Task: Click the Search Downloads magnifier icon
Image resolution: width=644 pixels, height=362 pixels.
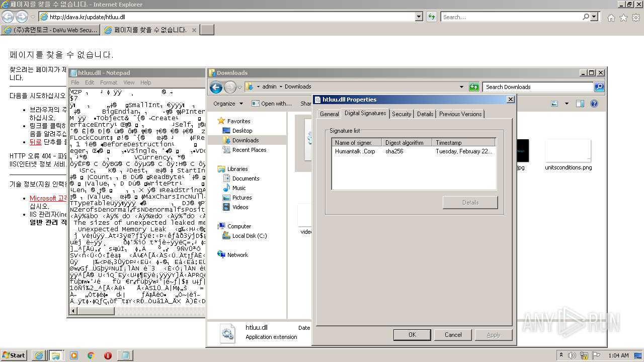Action: (x=599, y=87)
